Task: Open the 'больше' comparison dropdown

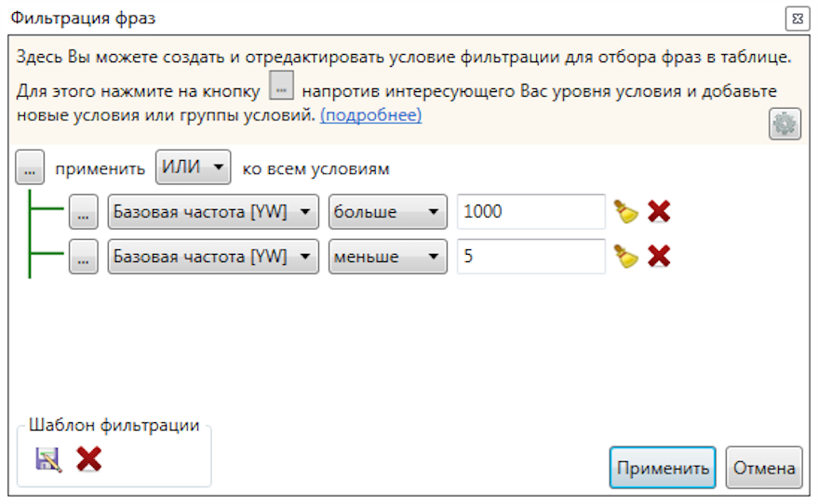Action: (388, 212)
